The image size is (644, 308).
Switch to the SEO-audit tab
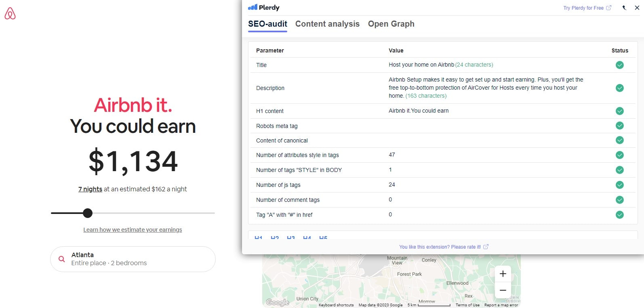(267, 24)
